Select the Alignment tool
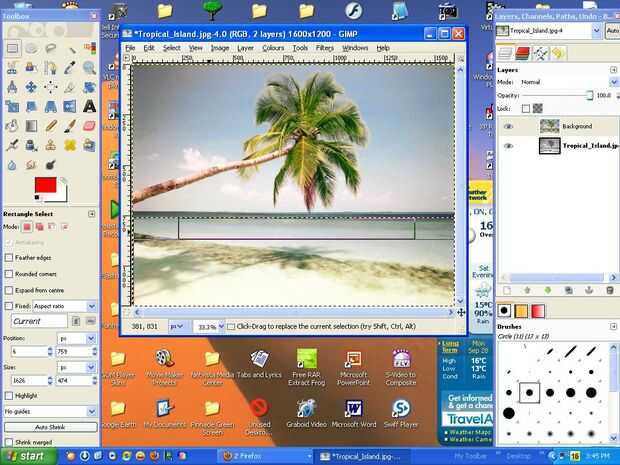Screen dimensions: 620x465 51,87
